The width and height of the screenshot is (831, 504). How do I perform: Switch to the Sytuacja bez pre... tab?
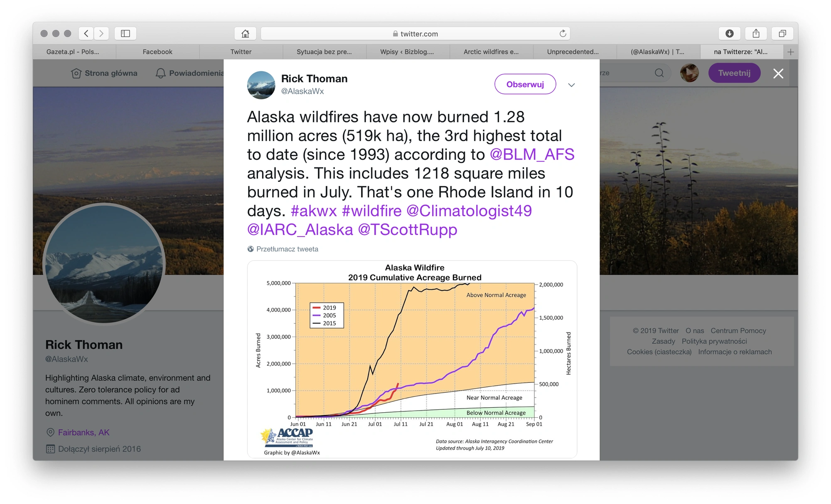pyautogui.click(x=324, y=52)
